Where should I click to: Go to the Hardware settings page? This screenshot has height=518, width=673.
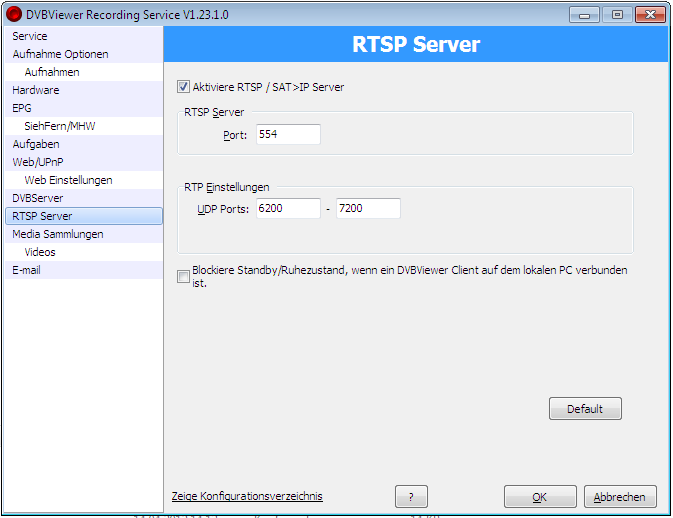36,90
